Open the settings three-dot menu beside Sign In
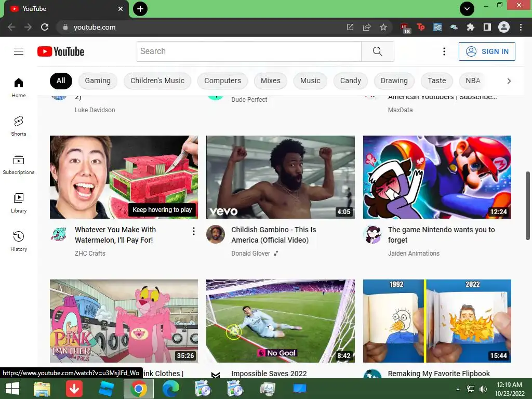Screen dimensions: 532x399 point(444,51)
